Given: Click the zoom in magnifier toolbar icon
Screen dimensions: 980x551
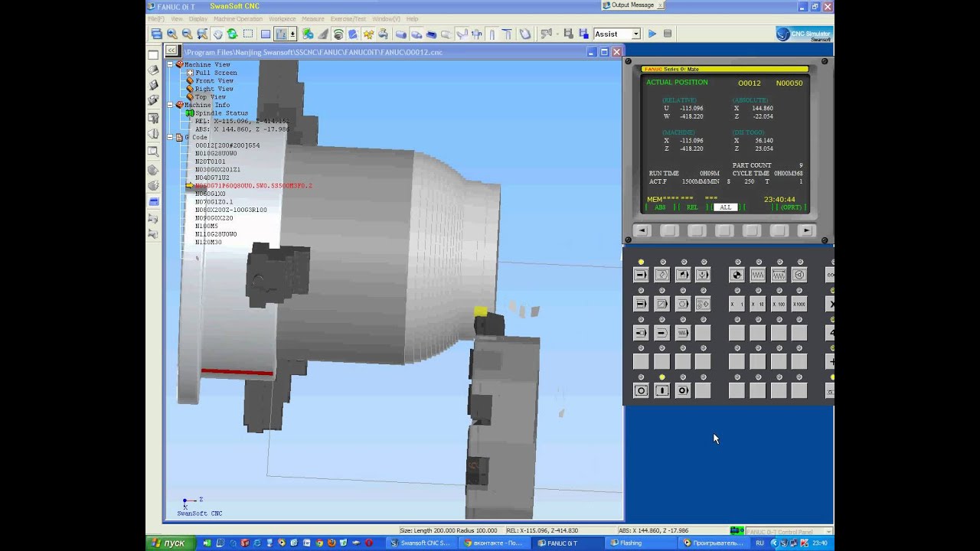Looking at the screenshot, I should [172, 34].
